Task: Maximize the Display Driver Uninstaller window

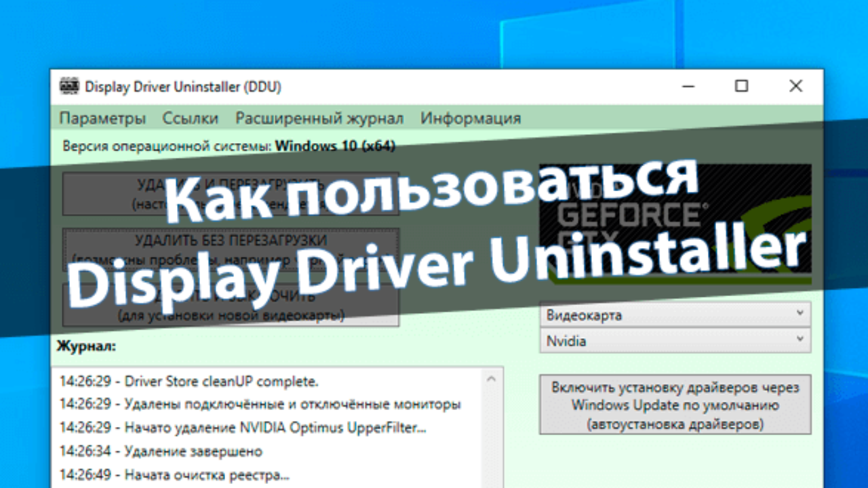Action: click(742, 86)
